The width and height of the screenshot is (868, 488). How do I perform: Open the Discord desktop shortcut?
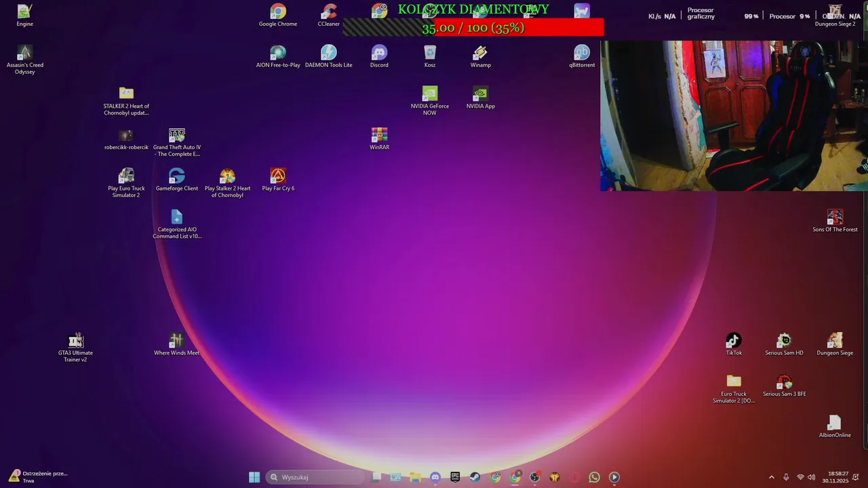coord(379,56)
